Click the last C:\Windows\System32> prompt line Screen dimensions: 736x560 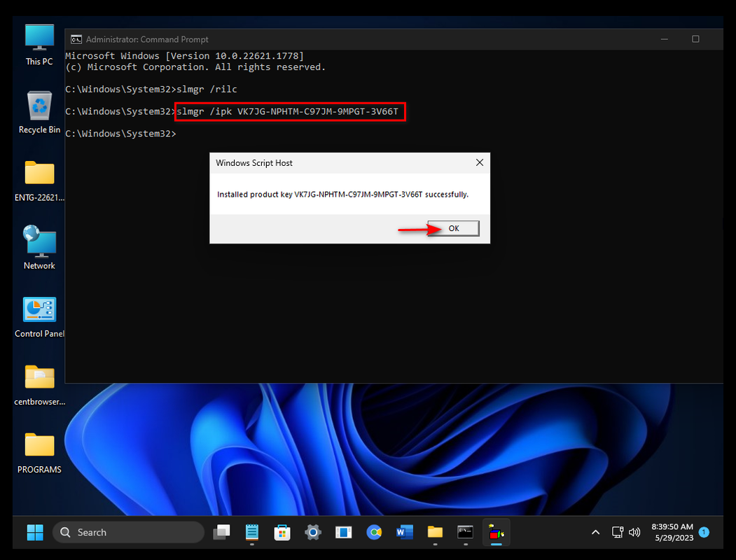(120, 134)
